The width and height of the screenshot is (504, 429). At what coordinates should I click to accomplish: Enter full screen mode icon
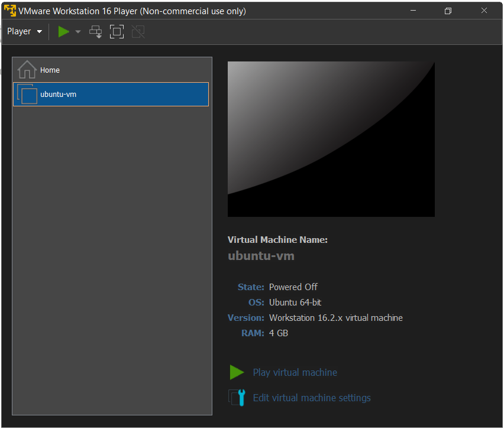(x=117, y=32)
